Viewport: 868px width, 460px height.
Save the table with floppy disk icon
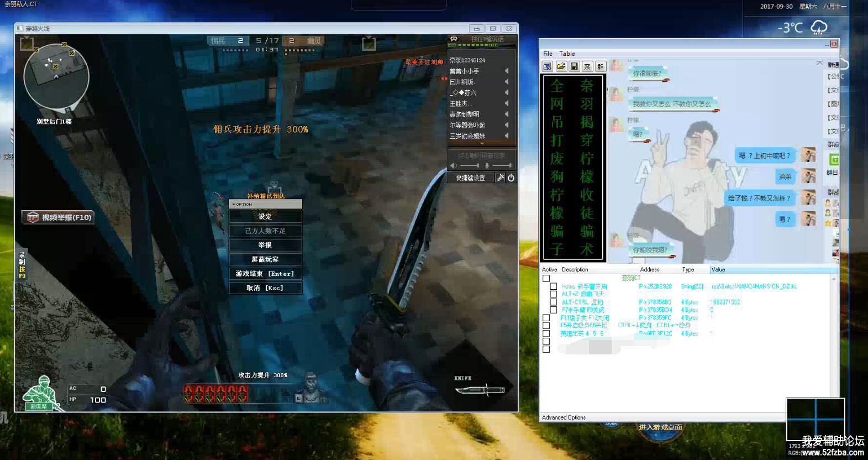click(574, 66)
